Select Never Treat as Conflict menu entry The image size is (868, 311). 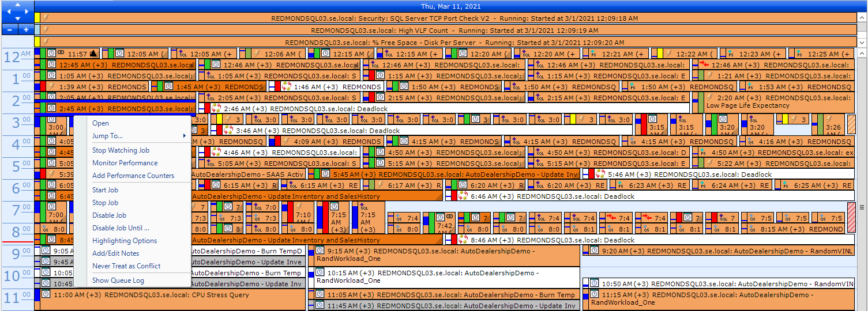coord(126,266)
